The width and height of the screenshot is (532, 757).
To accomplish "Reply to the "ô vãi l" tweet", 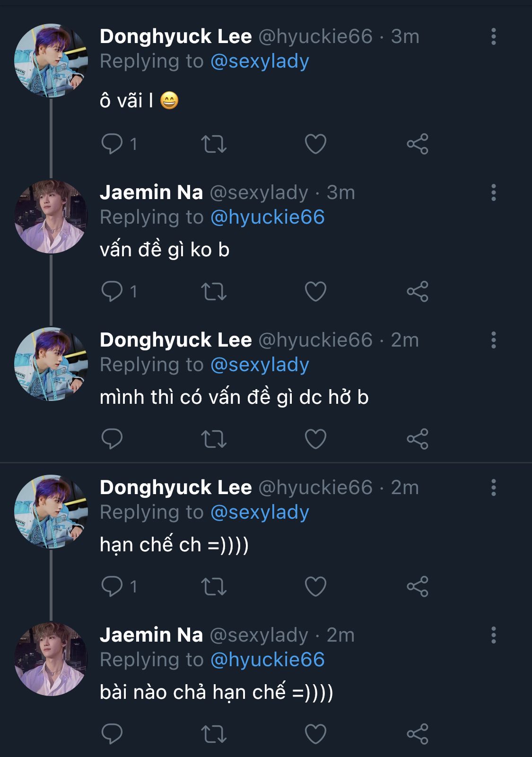I will 112,144.
